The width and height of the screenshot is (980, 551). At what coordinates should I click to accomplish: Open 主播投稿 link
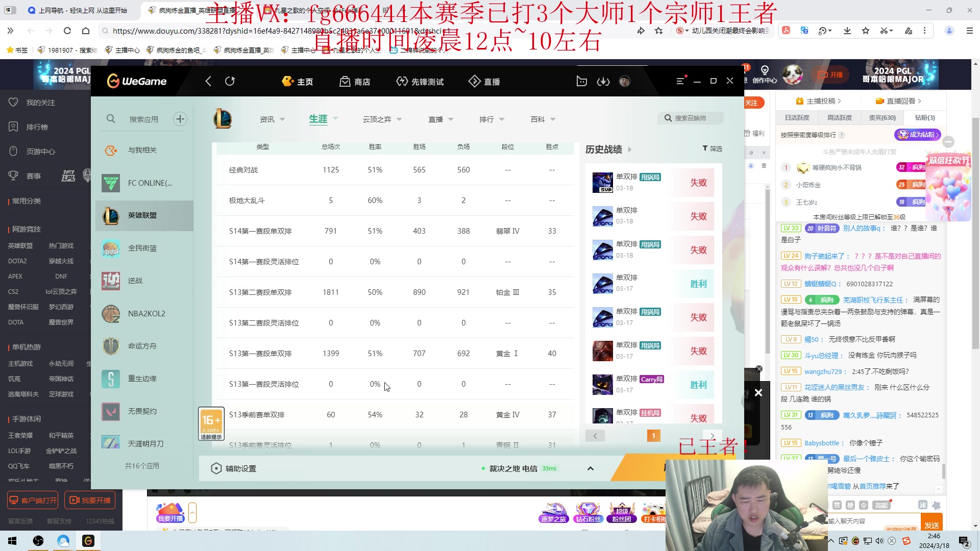(819, 101)
